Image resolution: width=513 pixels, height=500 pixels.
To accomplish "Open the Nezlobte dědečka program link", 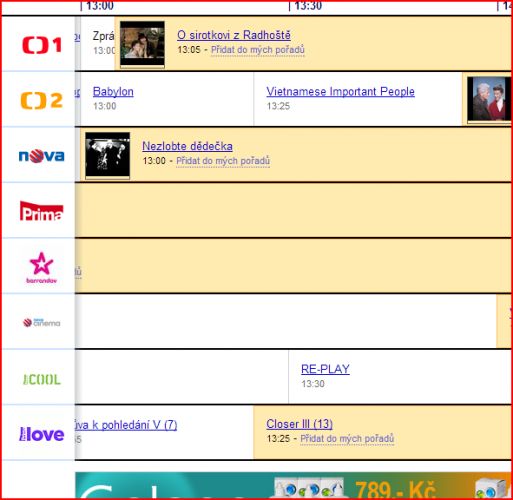I will (x=187, y=146).
